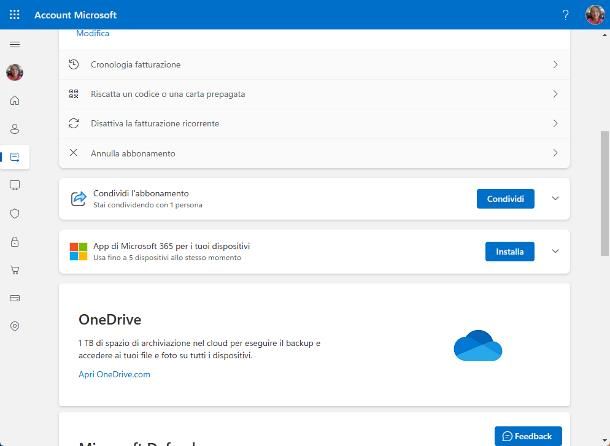
Task: Click the recurring billing refresh icon
Action: click(x=74, y=123)
